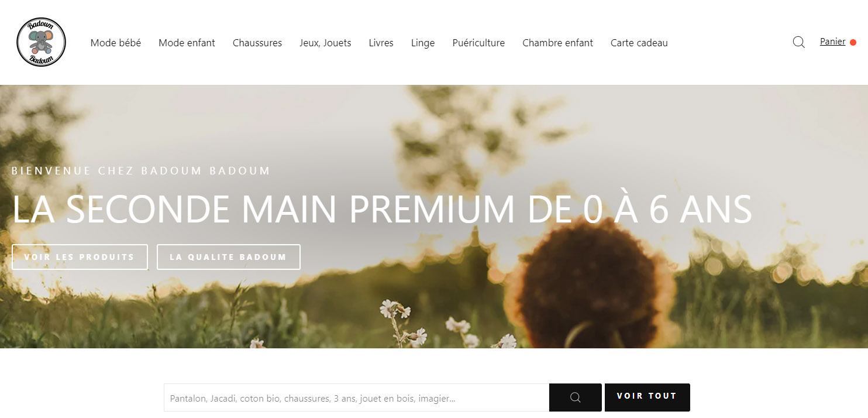Focus the product search input field

coord(356,398)
